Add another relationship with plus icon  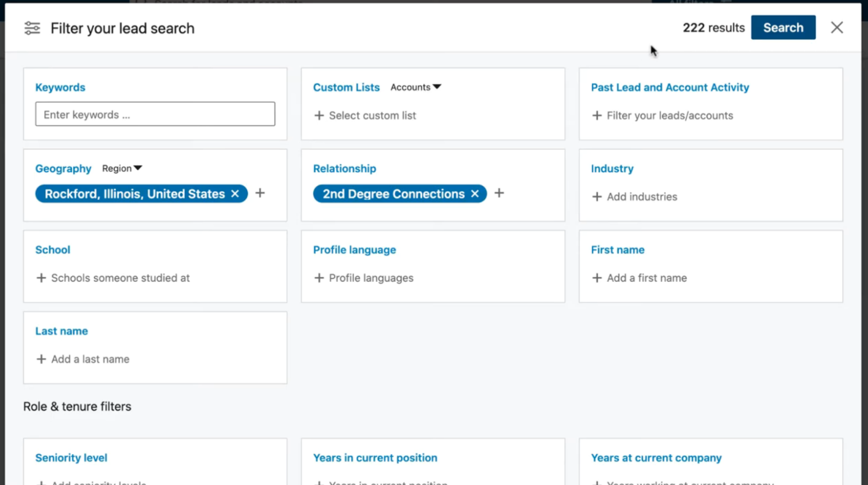click(x=499, y=193)
